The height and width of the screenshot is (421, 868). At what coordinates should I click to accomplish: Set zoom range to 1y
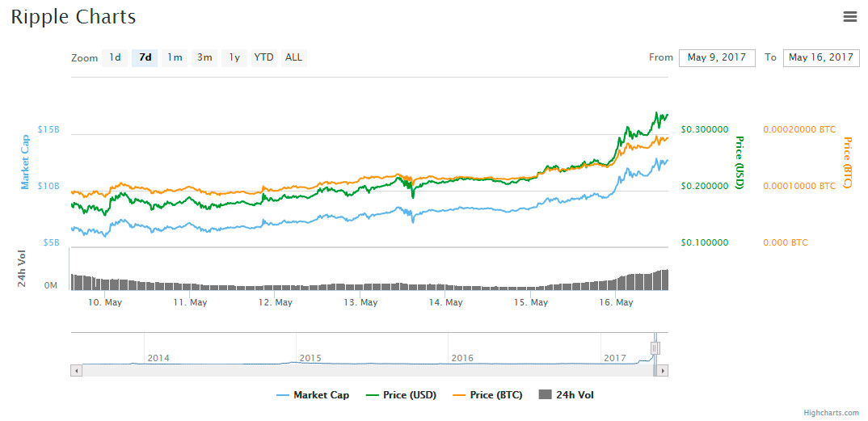pos(234,57)
